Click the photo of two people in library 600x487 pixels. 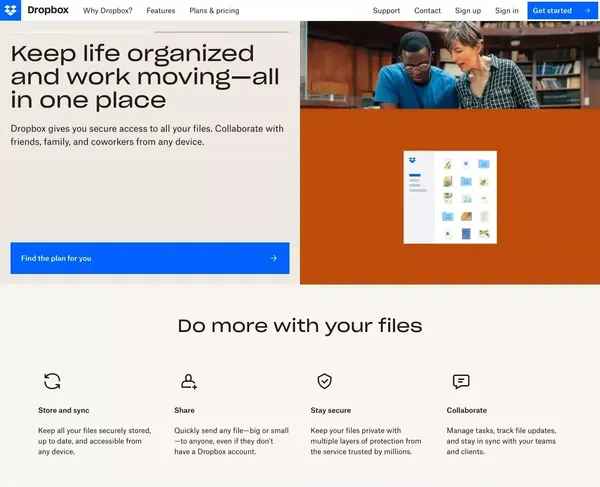pos(450,65)
